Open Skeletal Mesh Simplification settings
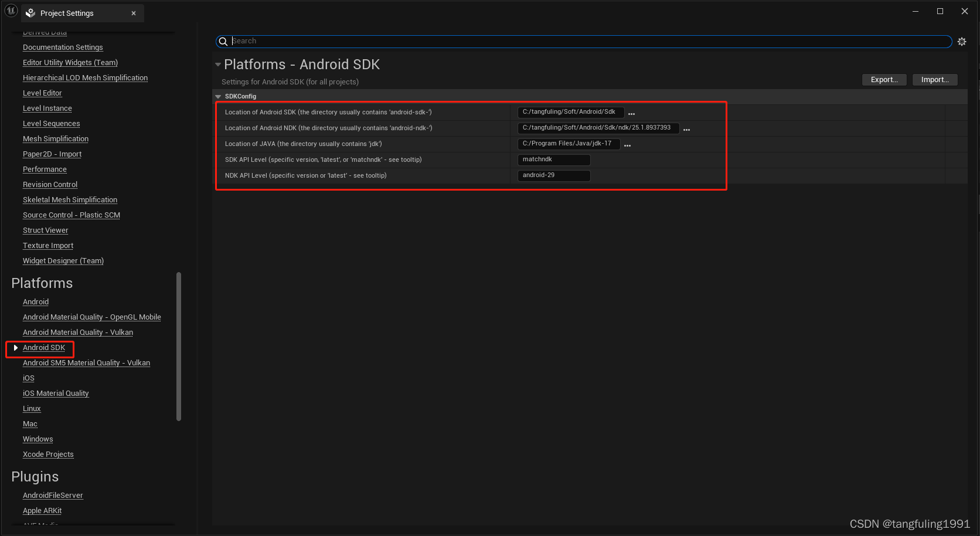Viewport: 980px width, 536px height. [70, 200]
